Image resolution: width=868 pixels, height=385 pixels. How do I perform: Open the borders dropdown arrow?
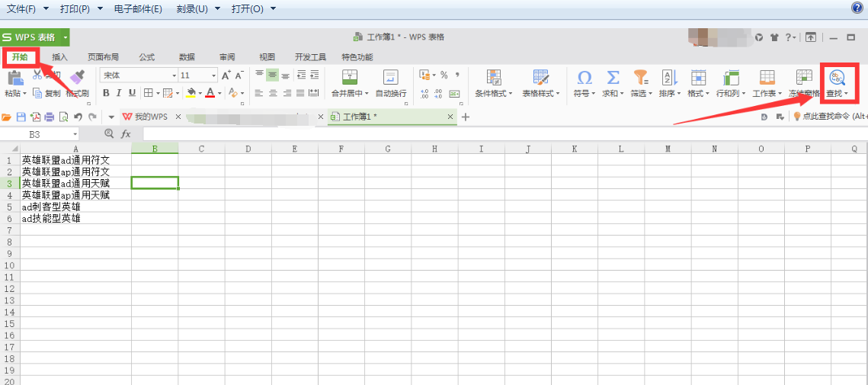coord(158,93)
